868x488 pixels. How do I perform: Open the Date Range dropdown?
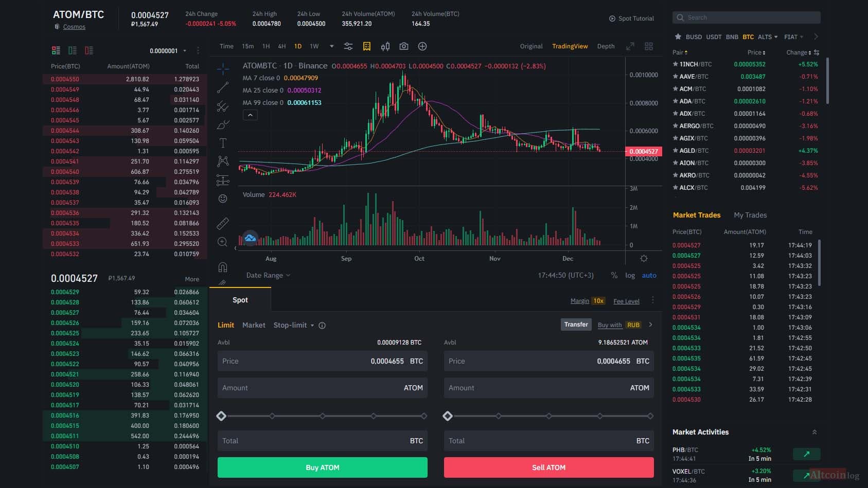(x=268, y=276)
